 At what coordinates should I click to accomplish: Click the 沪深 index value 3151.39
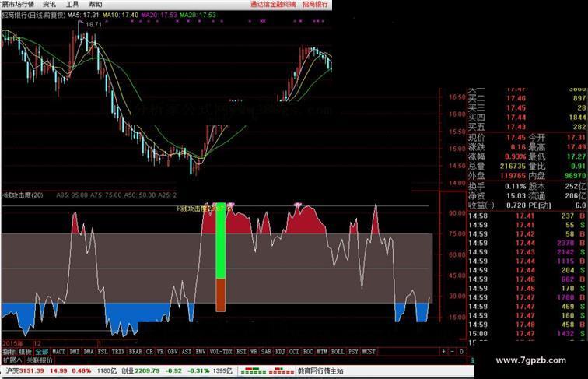pyautogui.click(x=31, y=370)
